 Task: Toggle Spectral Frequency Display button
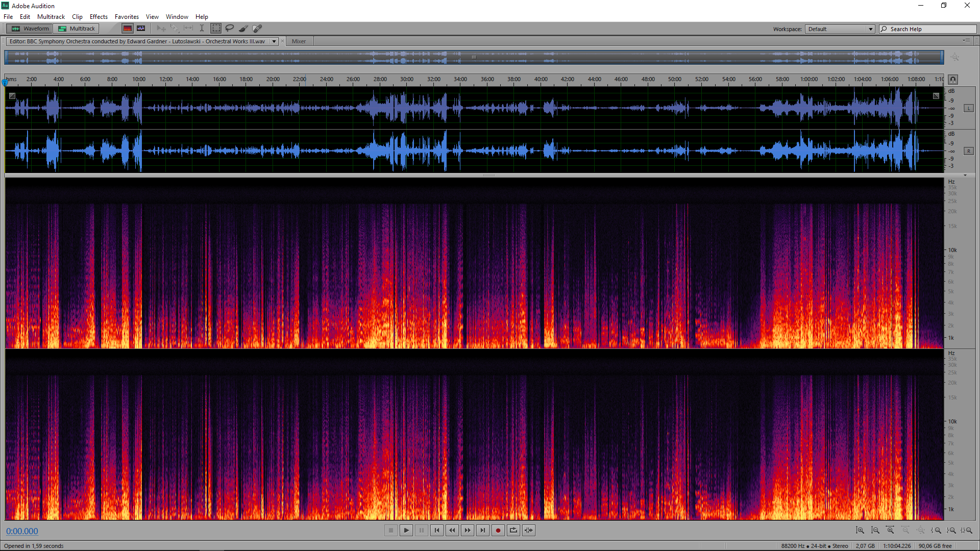pyautogui.click(x=128, y=29)
